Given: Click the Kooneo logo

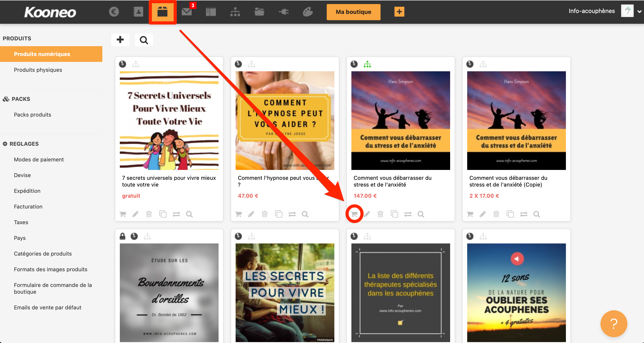Looking at the screenshot, I should click(x=50, y=12).
